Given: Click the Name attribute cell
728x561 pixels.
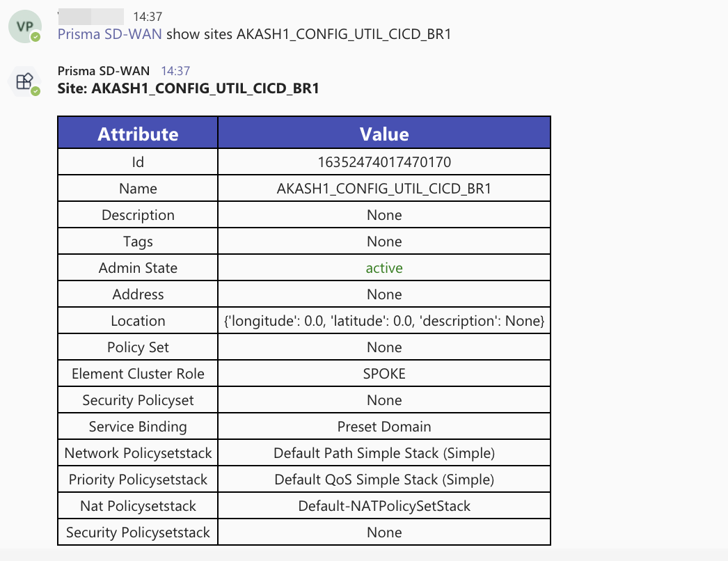Looking at the screenshot, I should coord(138,189).
